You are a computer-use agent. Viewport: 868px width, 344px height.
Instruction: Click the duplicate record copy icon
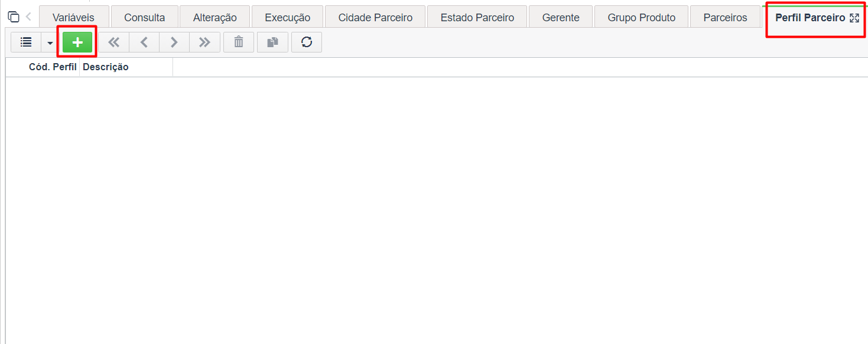point(272,42)
